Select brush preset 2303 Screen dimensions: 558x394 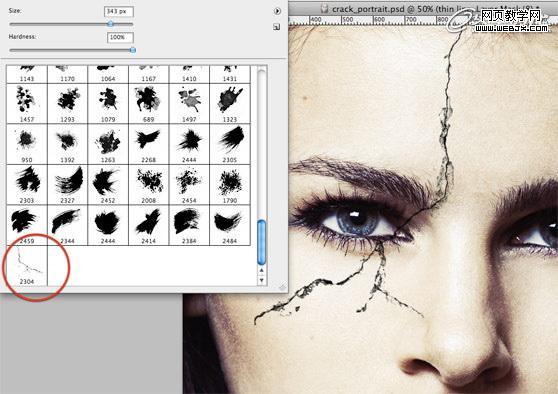[27, 184]
